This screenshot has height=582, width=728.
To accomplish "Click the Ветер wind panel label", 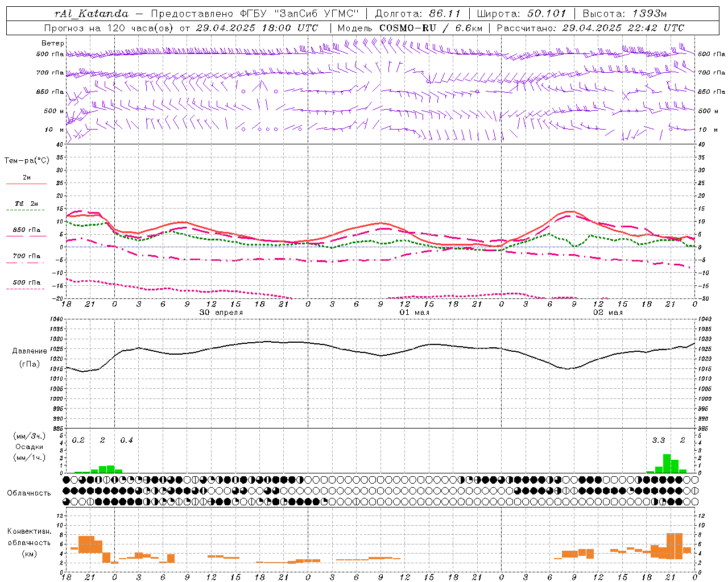I will point(53,43).
